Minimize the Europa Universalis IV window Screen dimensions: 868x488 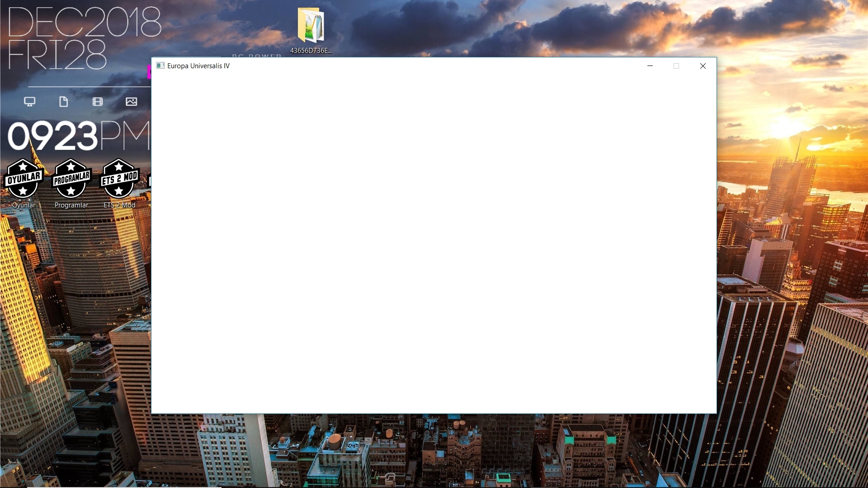650,66
